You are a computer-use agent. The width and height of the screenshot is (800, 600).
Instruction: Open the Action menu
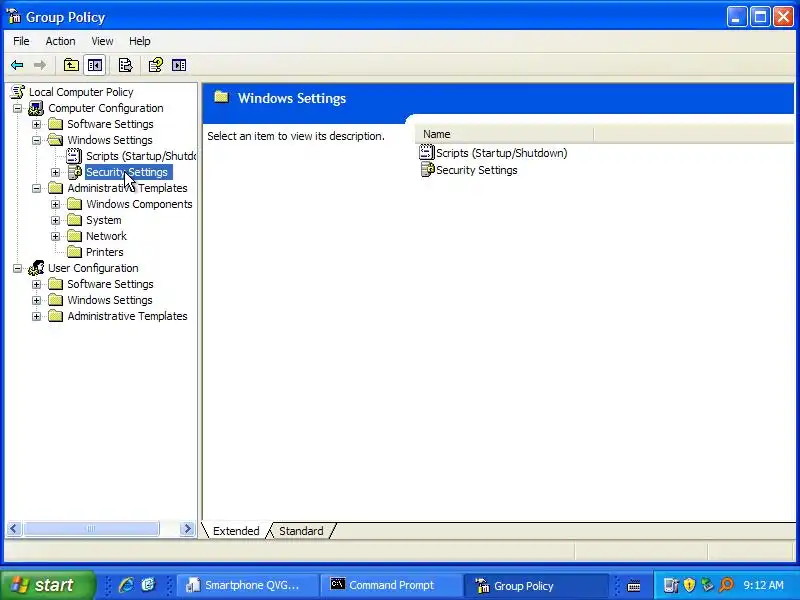pos(60,41)
